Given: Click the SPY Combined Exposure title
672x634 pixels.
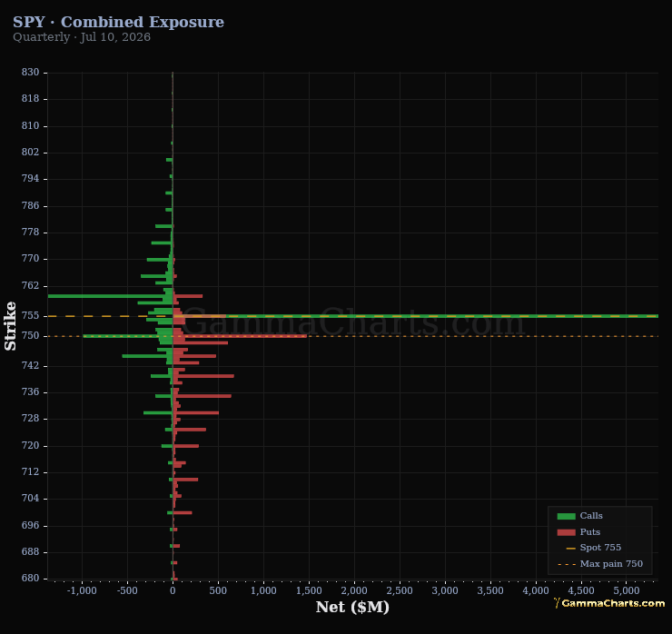Looking at the screenshot, I should (118, 22).
